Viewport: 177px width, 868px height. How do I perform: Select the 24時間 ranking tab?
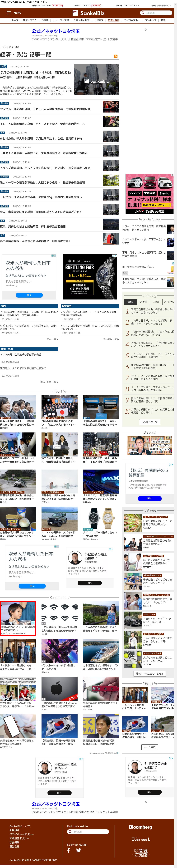click(x=143, y=302)
